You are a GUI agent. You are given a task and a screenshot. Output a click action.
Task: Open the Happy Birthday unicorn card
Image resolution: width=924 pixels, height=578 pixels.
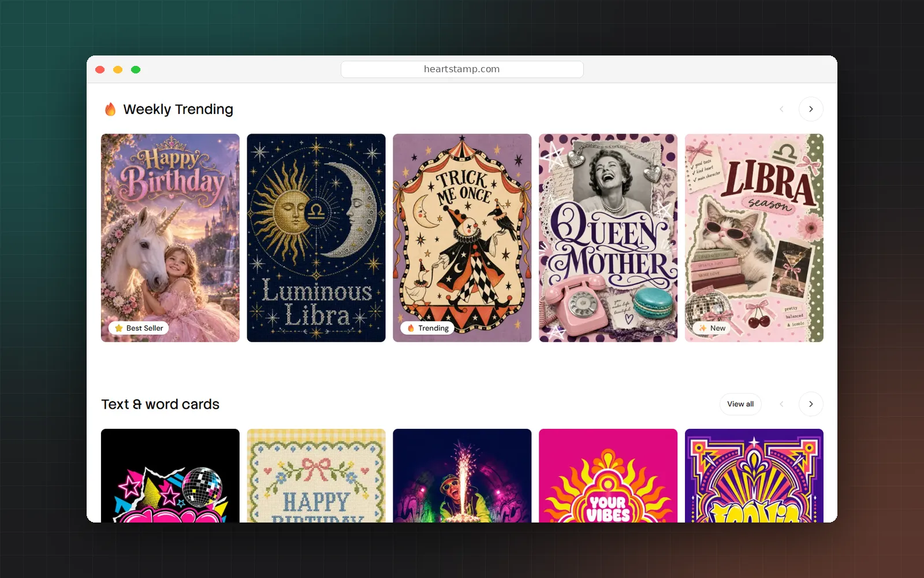(x=170, y=238)
